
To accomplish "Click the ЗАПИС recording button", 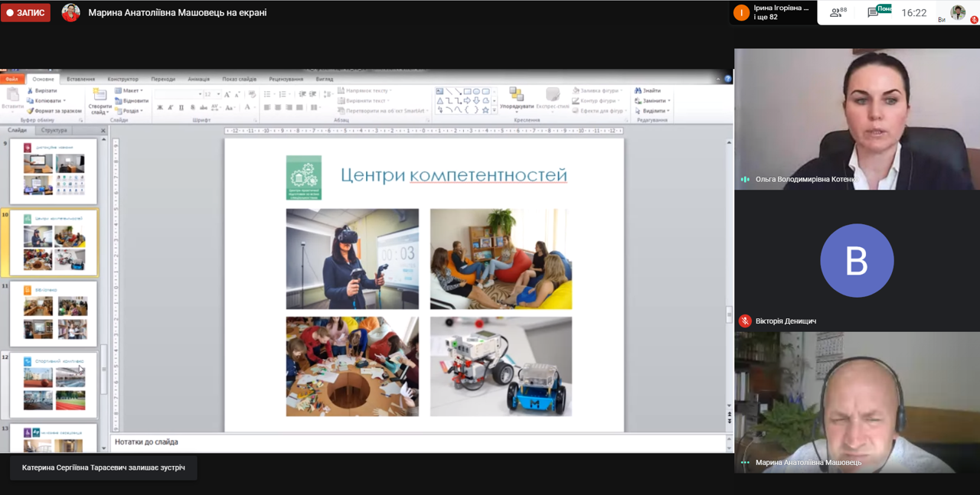I will click(25, 13).
